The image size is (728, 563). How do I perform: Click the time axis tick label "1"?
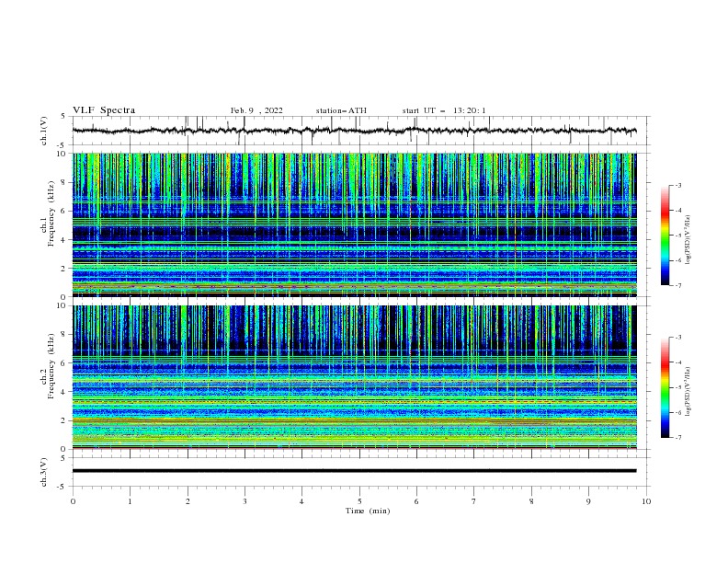pos(130,501)
